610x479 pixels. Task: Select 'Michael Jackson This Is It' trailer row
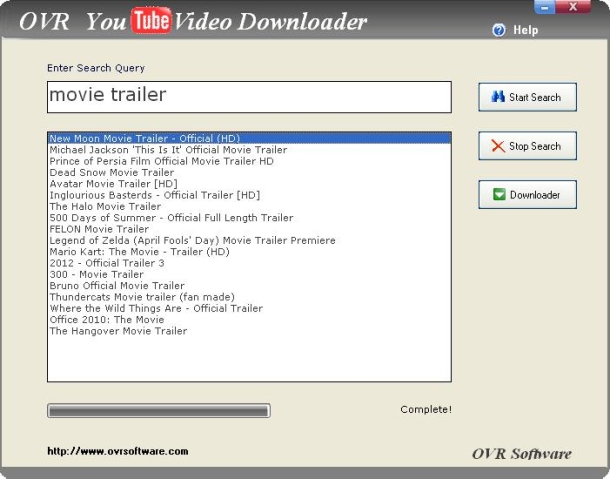pyautogui.click(x=249, y=150)
